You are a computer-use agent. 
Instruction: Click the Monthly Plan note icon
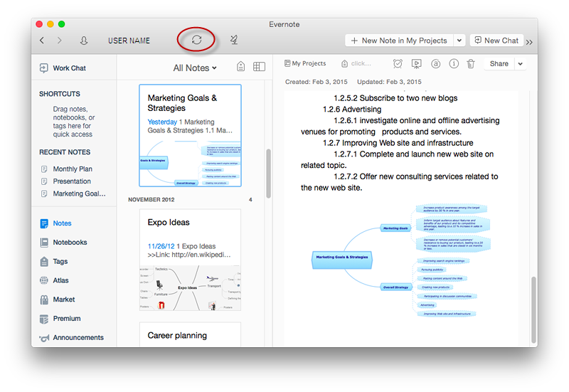[44, 169]
